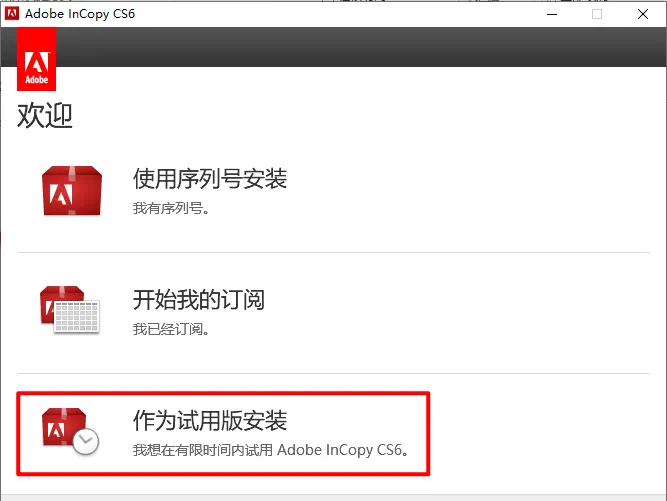Viewport: 667px width, 501px height.
Task: Choose 作为试用版安装 to install trial
Action: (x=210, y=421)
